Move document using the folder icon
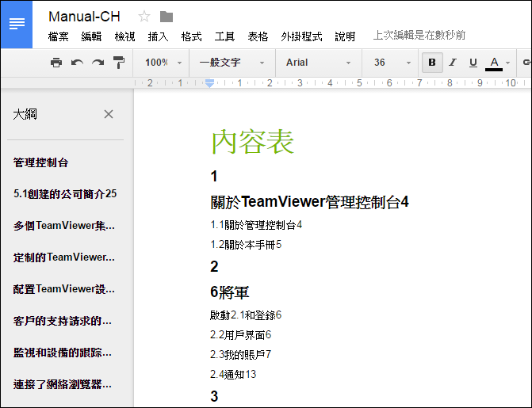The height and width of the screenshot is (408, 532). click(x=166, y=17)
